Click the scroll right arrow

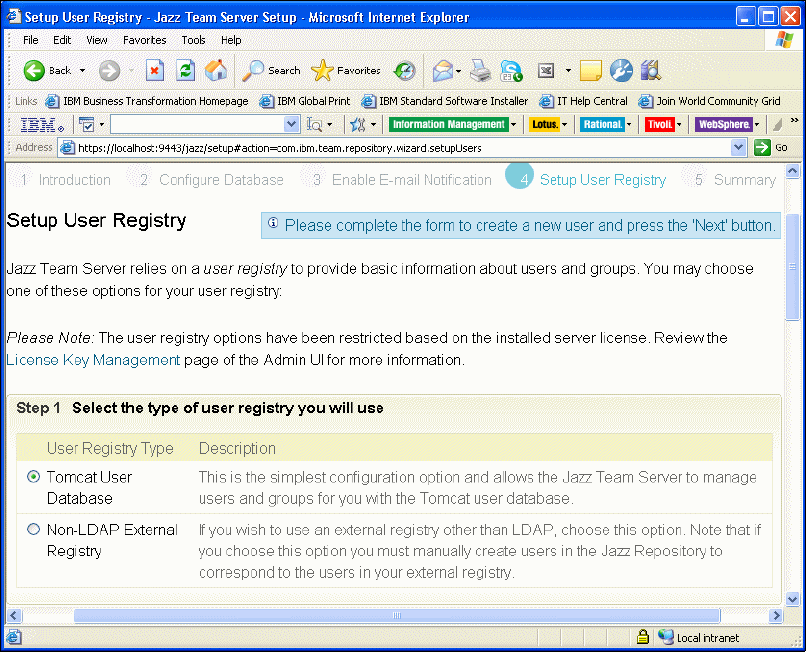775,615
